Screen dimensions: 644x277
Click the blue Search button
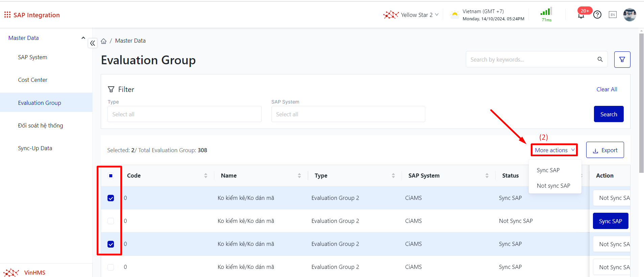(x=609, y=114)
